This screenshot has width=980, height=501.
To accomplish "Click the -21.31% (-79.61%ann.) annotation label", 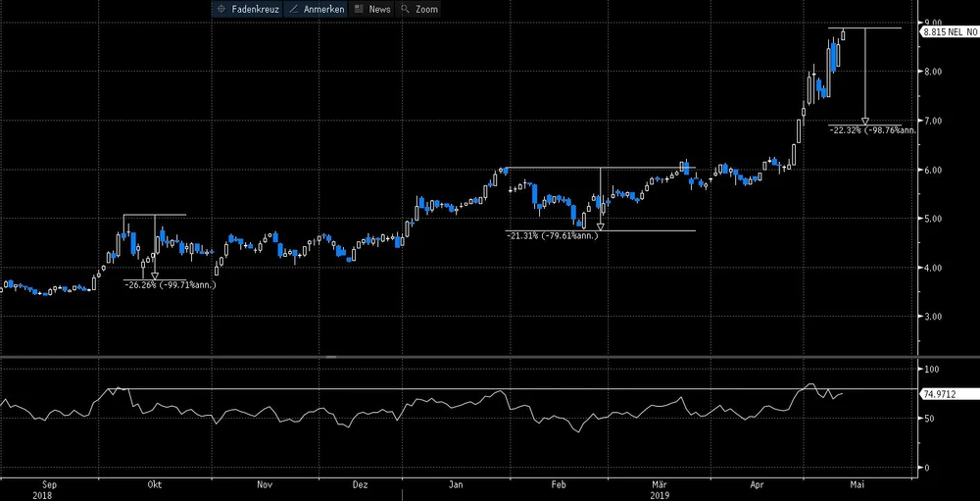I will (552, 235).
